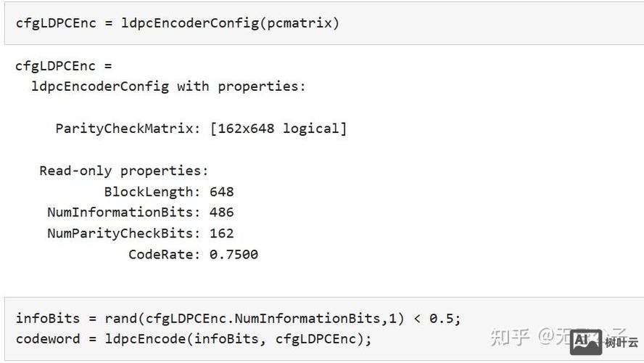Click the AI image watermark icon
The width and height of the screenshot is (644, 363).
tap(585, 342)
